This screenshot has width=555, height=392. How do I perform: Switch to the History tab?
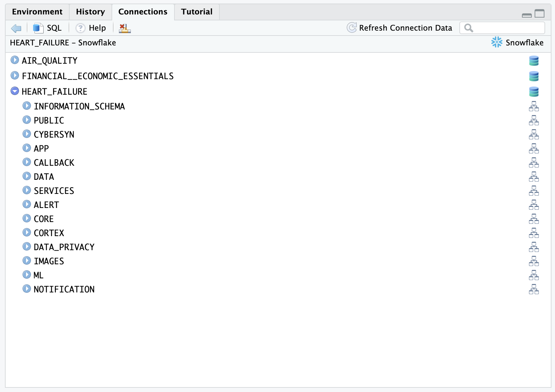click(90, 12)
